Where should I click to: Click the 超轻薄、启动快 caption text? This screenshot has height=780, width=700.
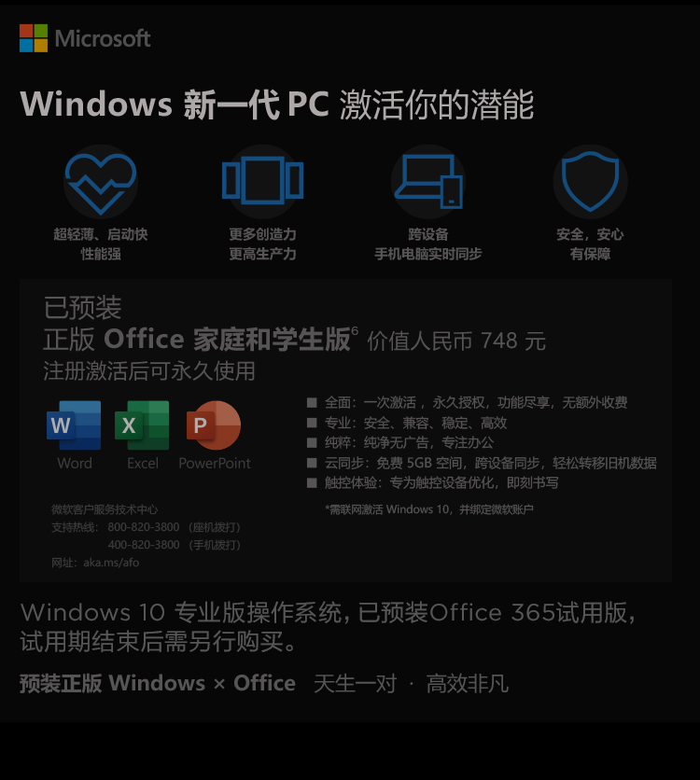click(x=101, y=234)
